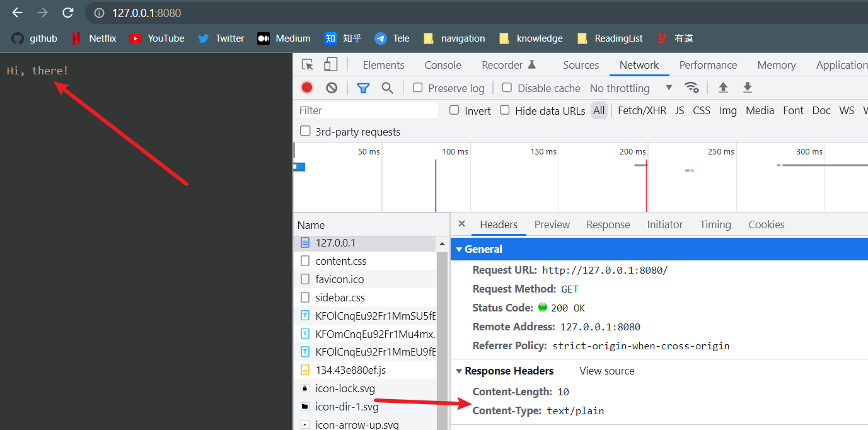
Task: Reload the page with the refresh icon
Action: coord(68,13)
